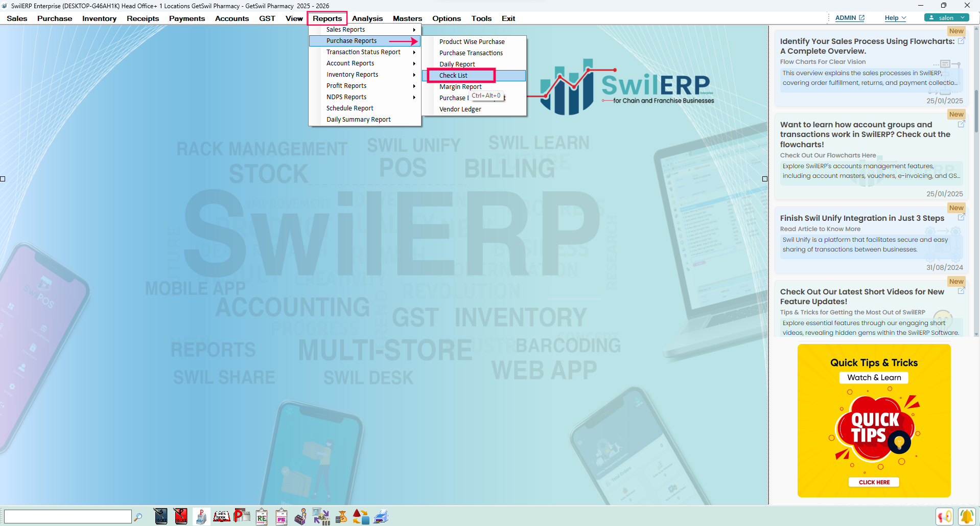
Task: Open the Sales menu
Action: 17,18
